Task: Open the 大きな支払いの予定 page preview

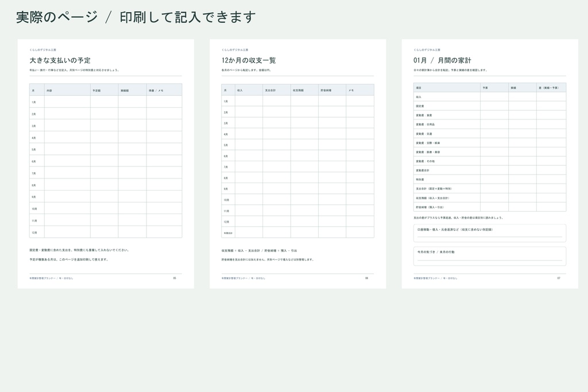Action: 106,164
